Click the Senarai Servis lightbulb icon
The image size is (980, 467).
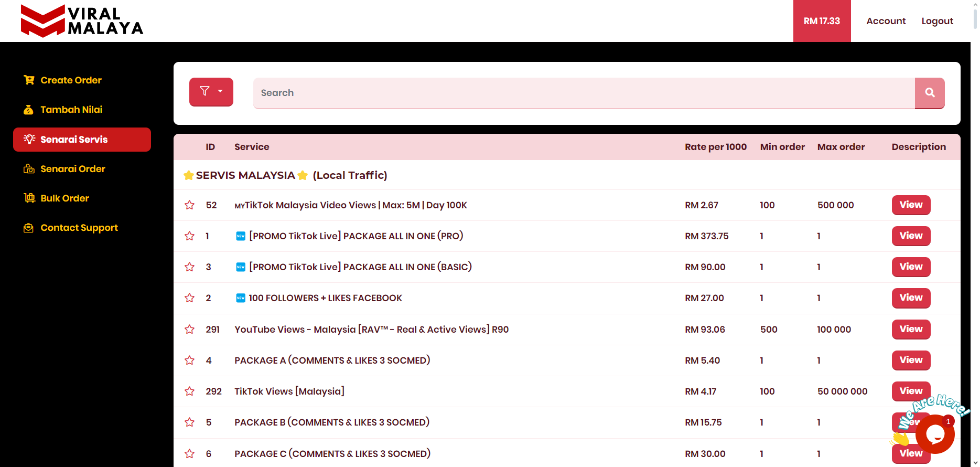[x=29, y=139]
